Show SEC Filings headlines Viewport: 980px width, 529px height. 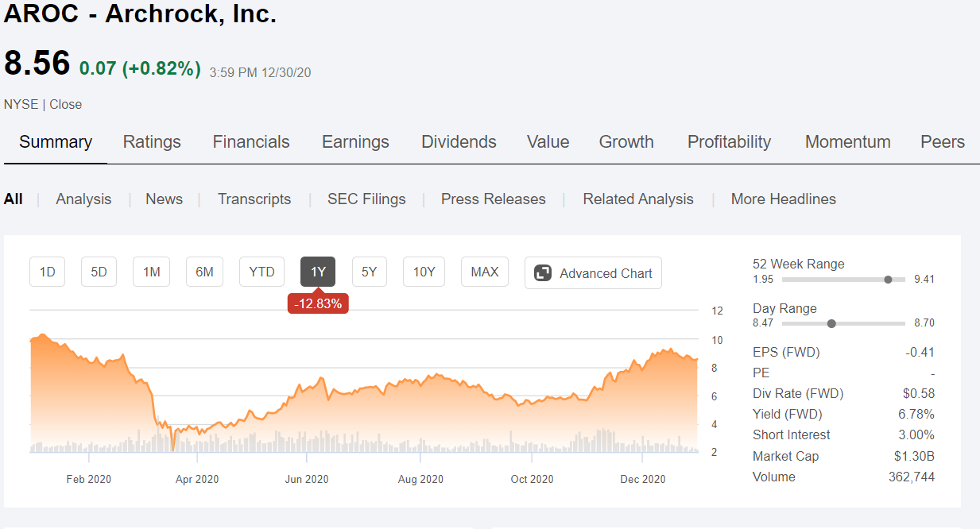tap(366, 199)
